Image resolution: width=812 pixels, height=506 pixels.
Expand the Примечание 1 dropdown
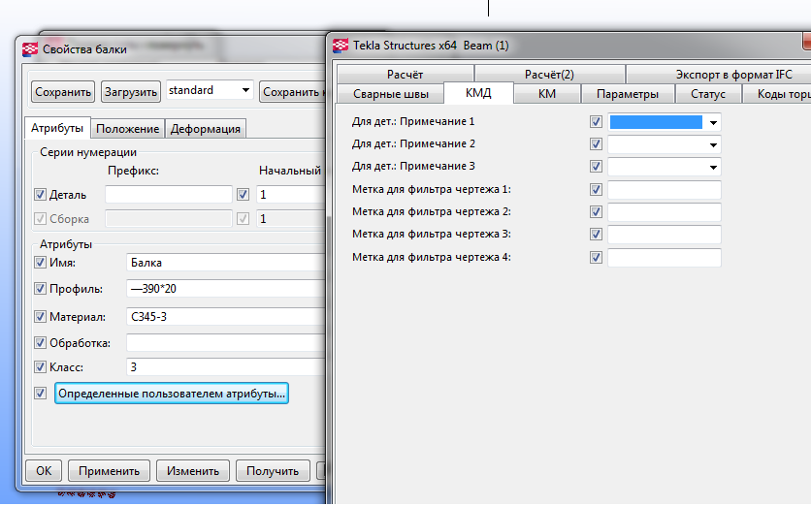pos(713,122)
